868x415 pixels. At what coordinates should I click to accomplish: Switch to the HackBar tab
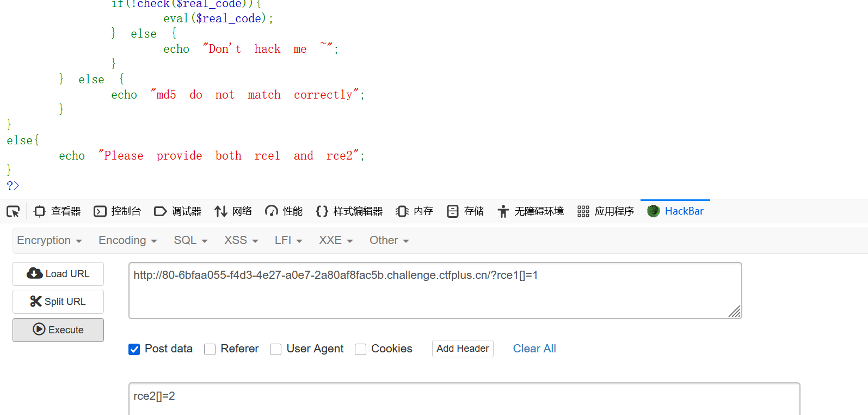675,211
